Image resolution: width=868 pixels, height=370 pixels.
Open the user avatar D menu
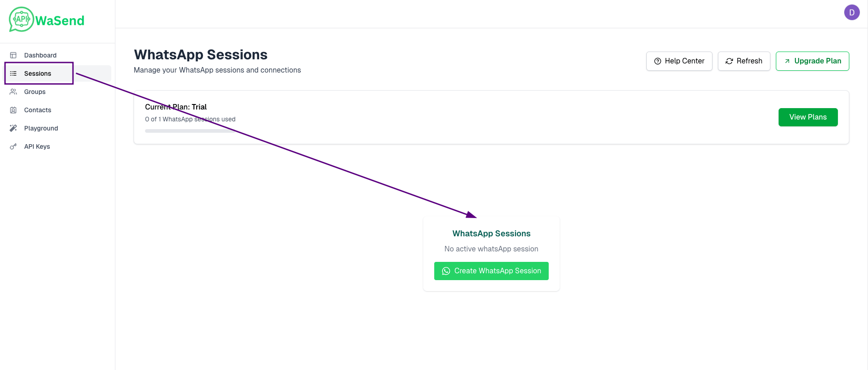(852, 13)
